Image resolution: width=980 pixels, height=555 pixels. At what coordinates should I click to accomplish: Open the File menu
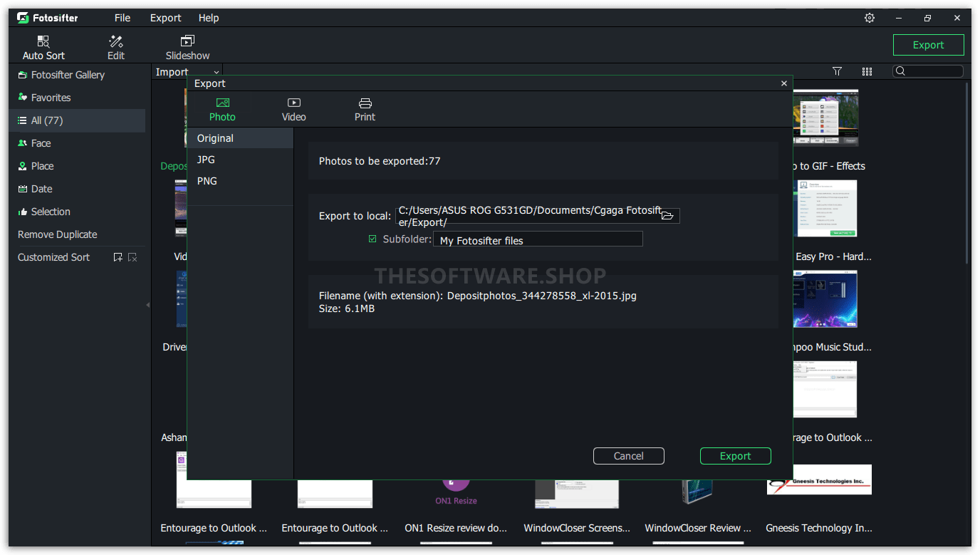coord(123,18)
